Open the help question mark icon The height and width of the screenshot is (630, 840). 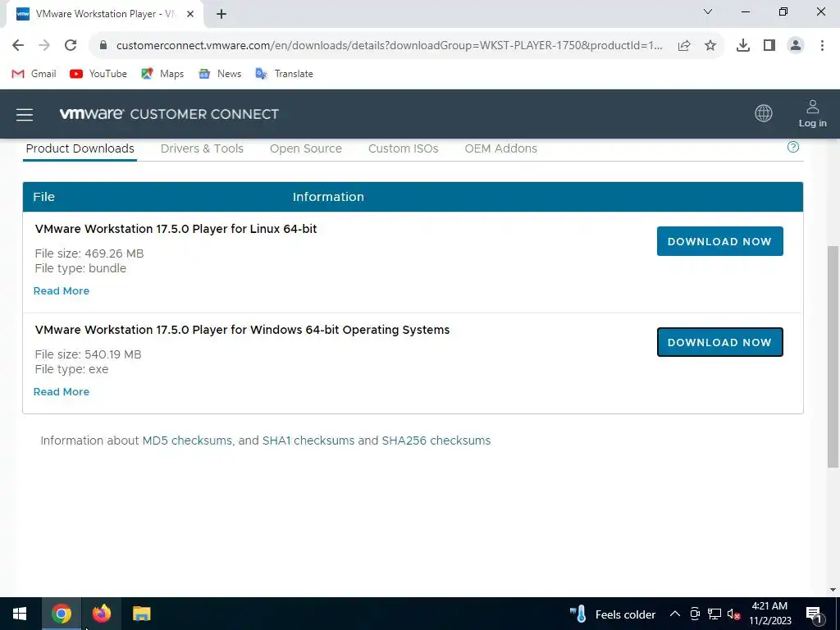(793, 147)
